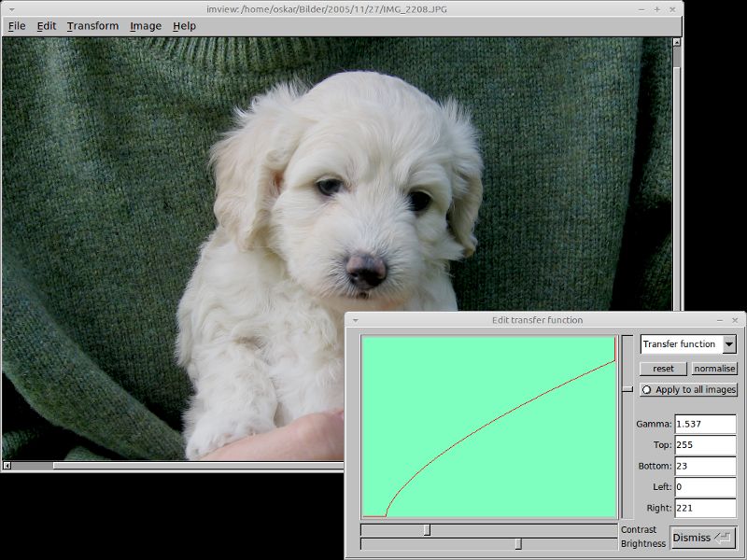Click the Contrast slider handle
Image resolution: width=747 pixels, height=560 pixels.
pos(427,530)
